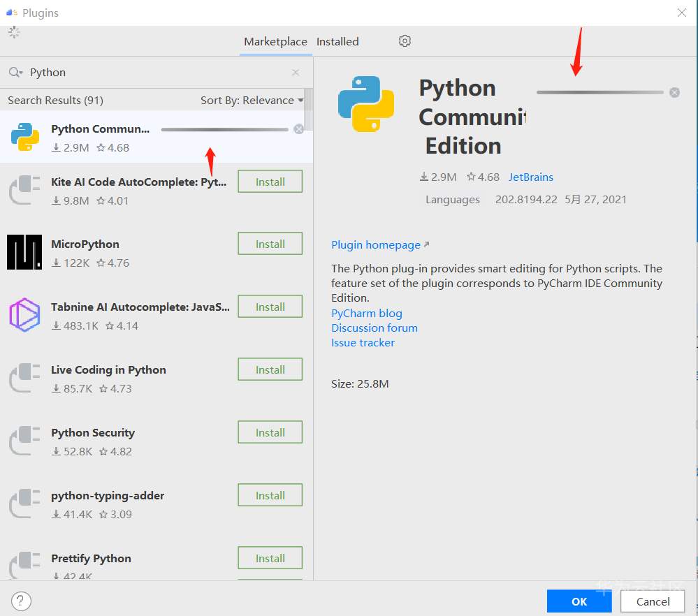Cancel the download in plugin details pane

(674, 92)
